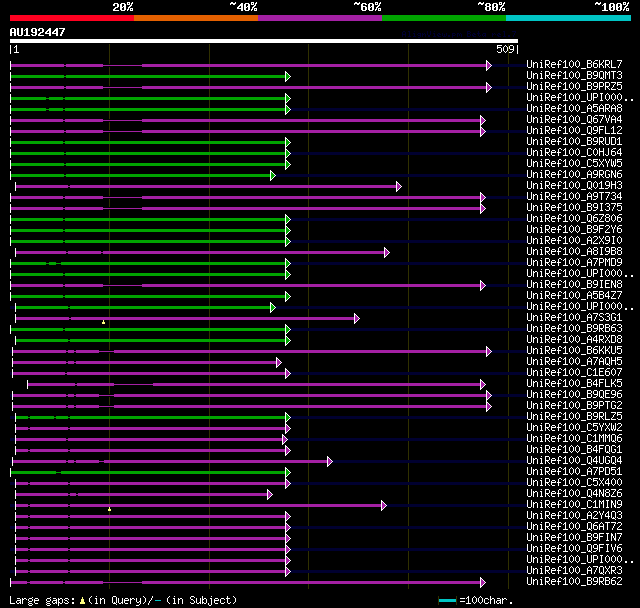Select the UniRef100_A2X9I0 subject name
Viewport: 640px width, 608px height.
tap(574, 241)
